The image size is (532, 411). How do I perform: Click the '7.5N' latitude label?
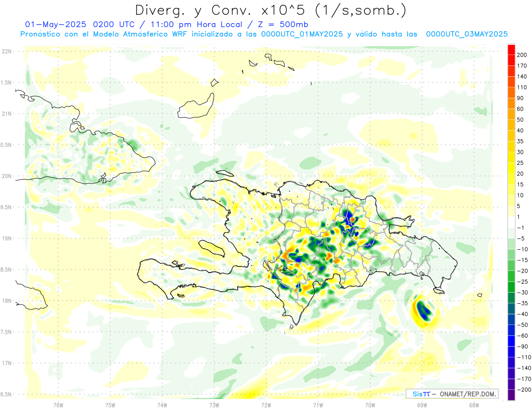click(6, 332)
